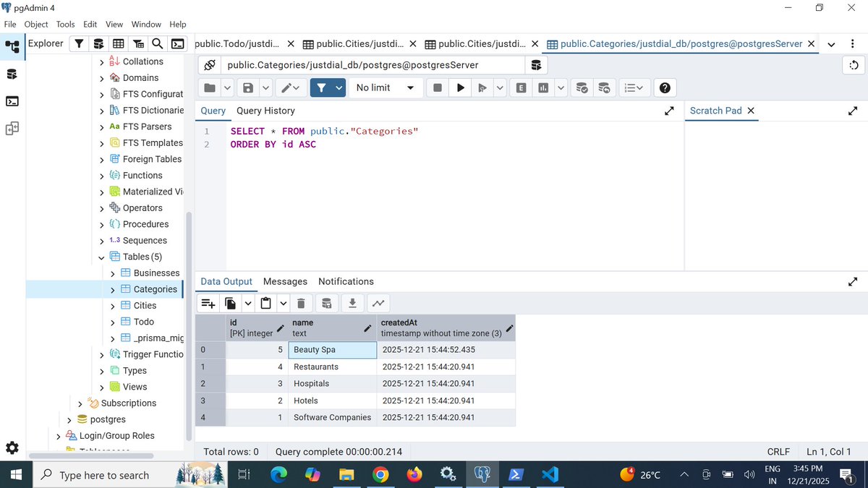Viewport: 868px width, 488px height.
Task: Click the edit pencil on name column header
Action: pos(367,328)
